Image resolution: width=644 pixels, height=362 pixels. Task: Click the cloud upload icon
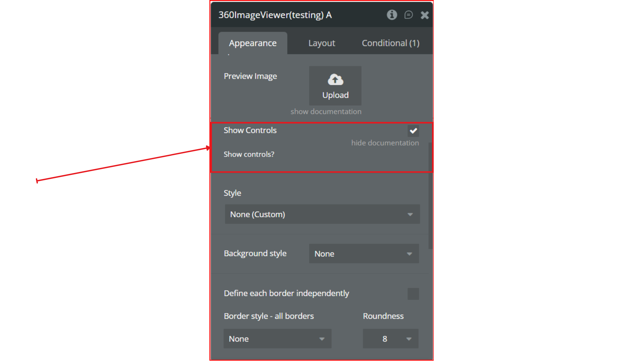point(335,80)
